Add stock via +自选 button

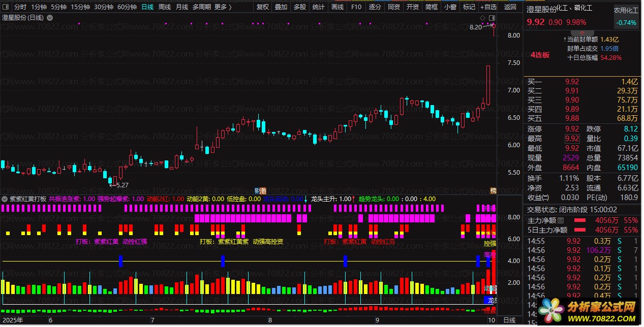pos(488,7)
